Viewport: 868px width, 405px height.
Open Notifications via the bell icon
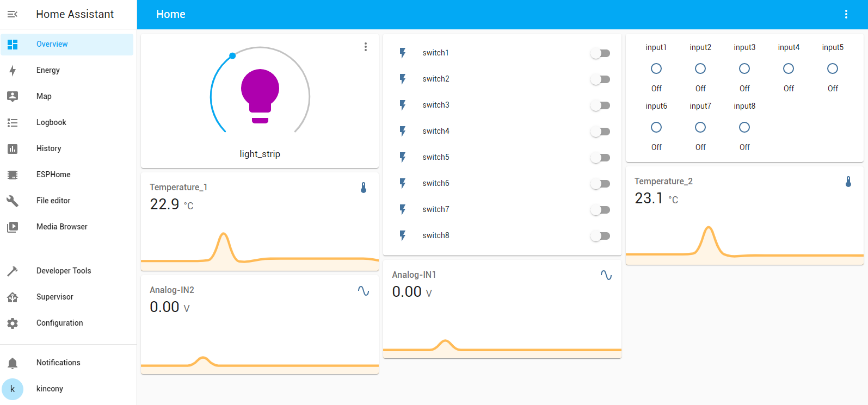coord(13,363)
